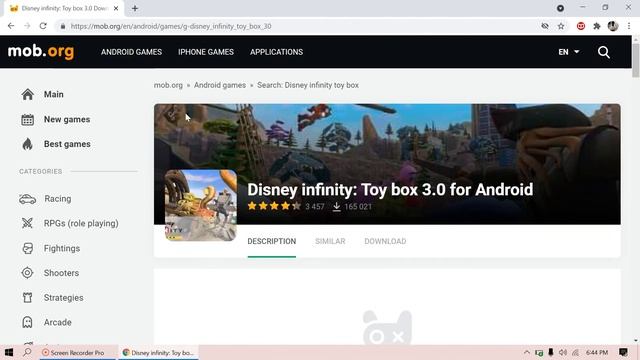
Task: Close the Disney infinity browser tab
Action: (x=116, y=8)
